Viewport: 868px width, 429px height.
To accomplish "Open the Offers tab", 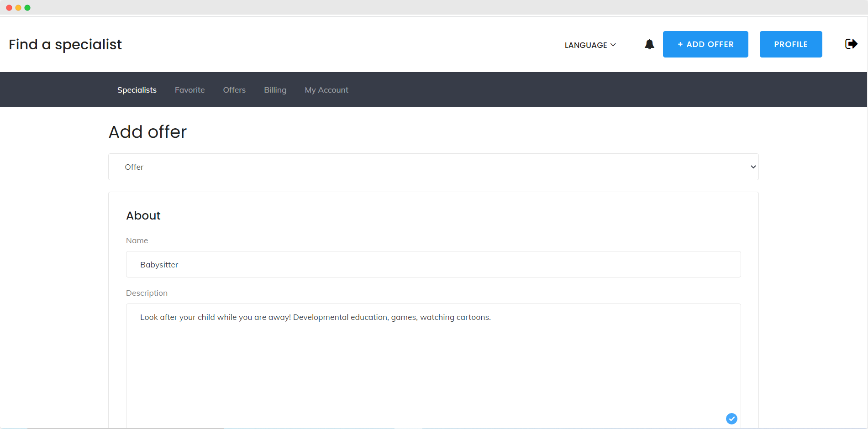I will click(234, 90).
